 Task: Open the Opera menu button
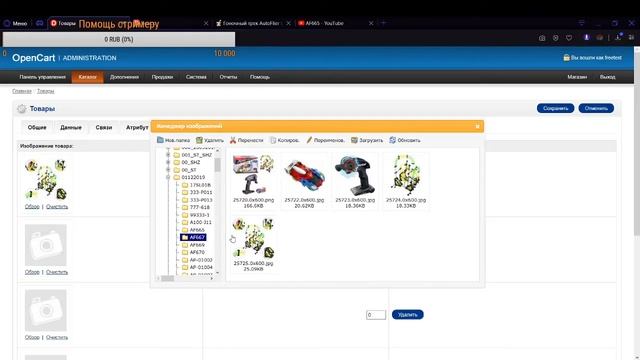coord(15,23)
